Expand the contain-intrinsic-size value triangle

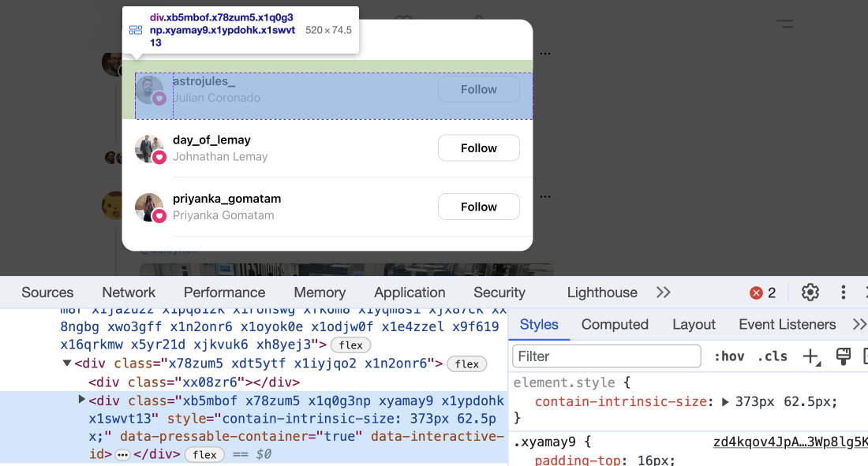click(x=725, y=401)
